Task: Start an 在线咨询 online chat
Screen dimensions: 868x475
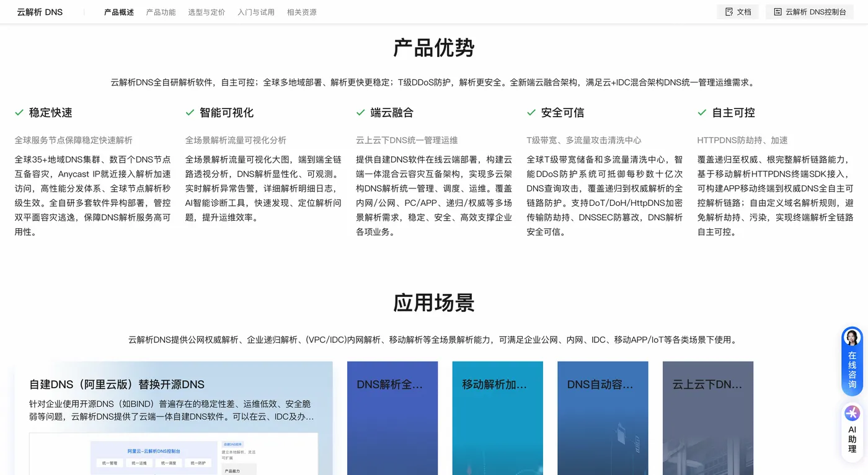Action: click(x=852, y=361)
